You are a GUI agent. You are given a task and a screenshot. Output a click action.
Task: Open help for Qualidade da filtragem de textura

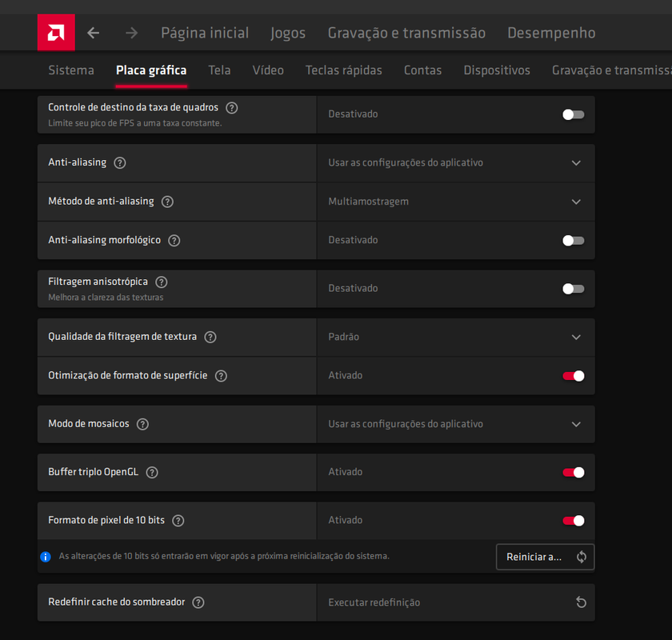click(210, 337)
